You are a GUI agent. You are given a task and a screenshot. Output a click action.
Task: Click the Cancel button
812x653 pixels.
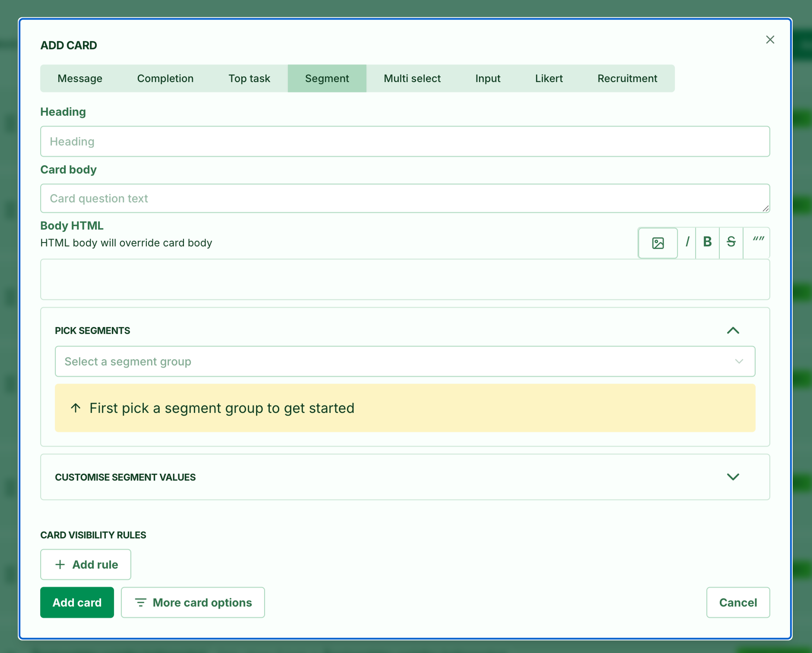coord(738,602)
